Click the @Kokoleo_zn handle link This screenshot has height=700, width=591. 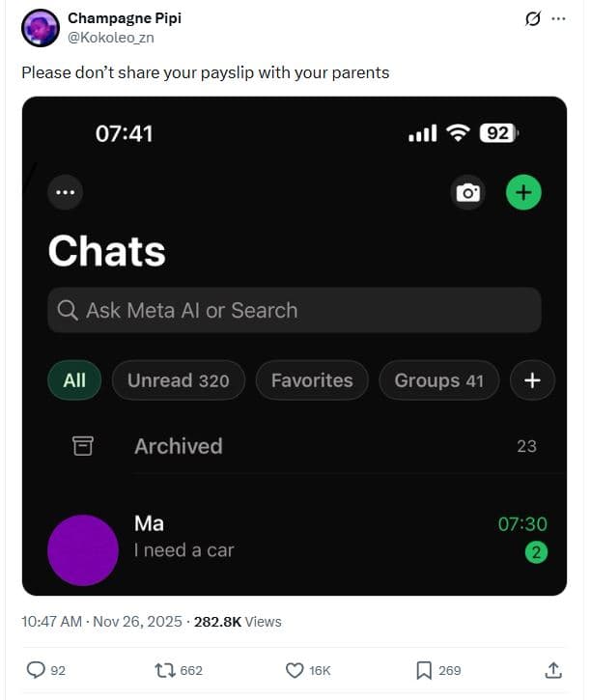tap(110, 38)
